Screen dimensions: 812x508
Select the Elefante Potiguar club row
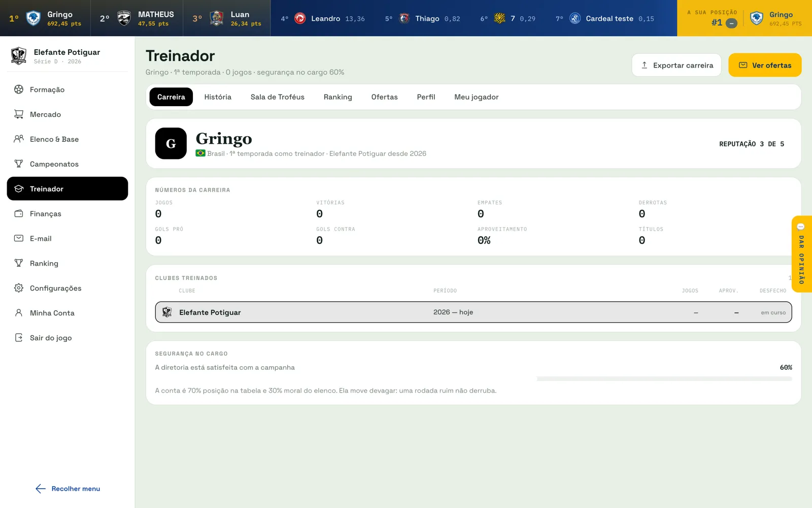point(473,312)
